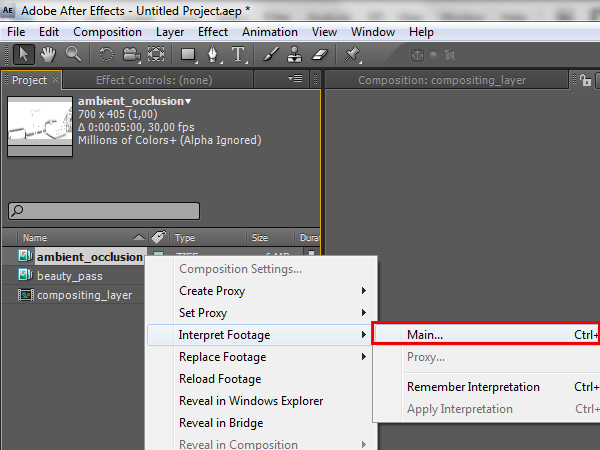Toggle the composition viewer lock icon
This screenshot has height=450, width=600.
click(x=586, y=80)
